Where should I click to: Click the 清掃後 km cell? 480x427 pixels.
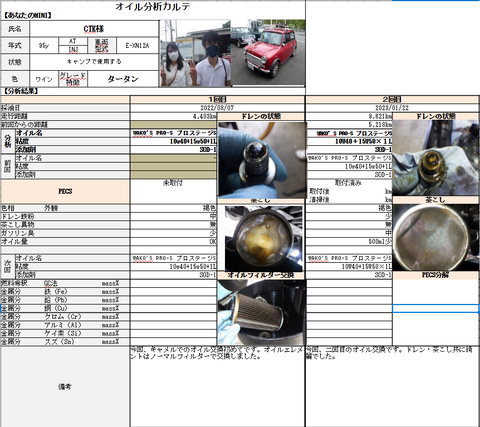point(349,200)
